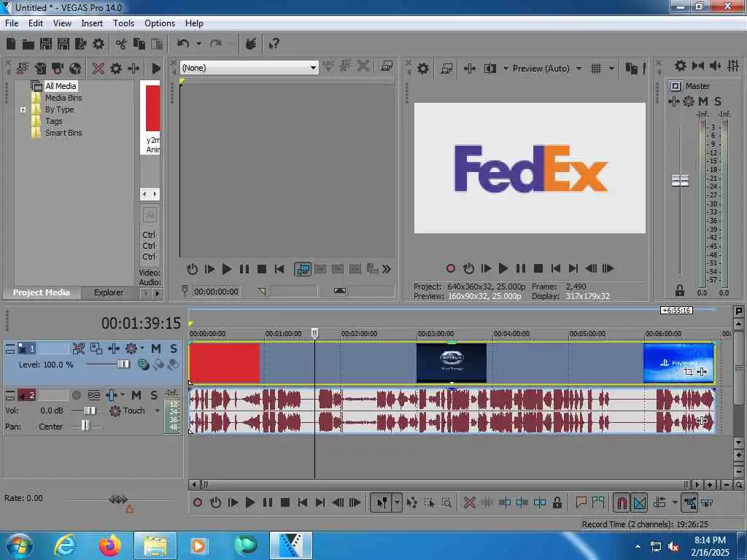747x560 pixels.
Task: Open Video Preview Preferences gear icon
Action: click(x=422, y=69)
